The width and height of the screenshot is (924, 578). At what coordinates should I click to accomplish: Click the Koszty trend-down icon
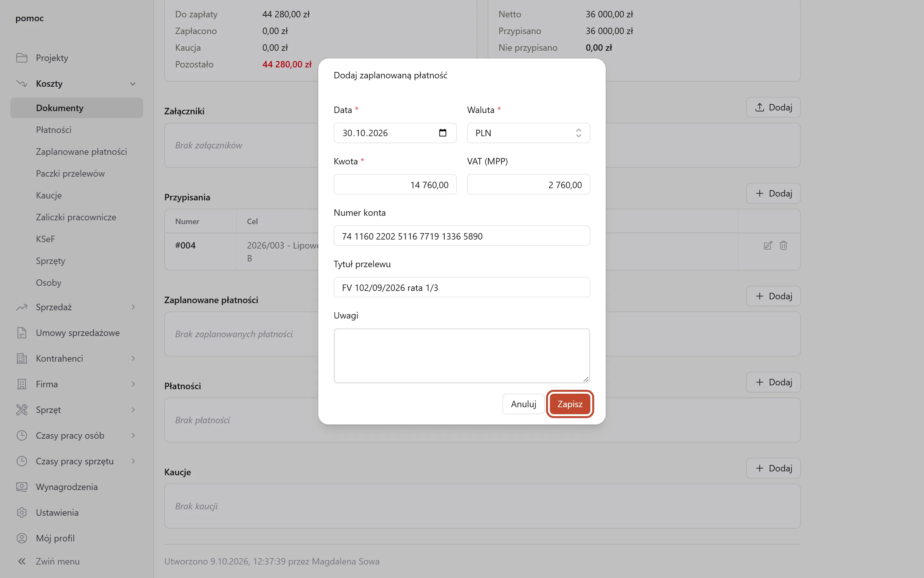click(22, 83)
